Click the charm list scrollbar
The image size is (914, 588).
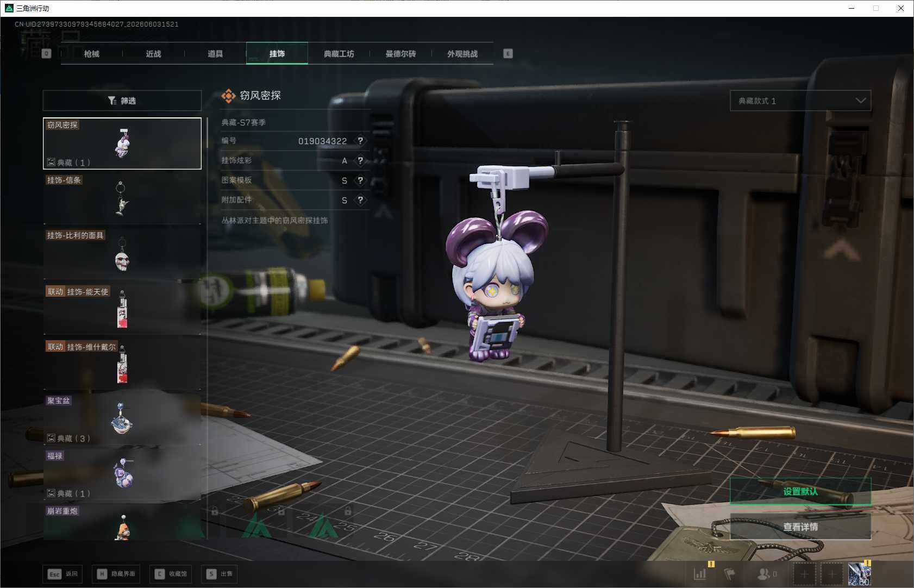(207, 133)
